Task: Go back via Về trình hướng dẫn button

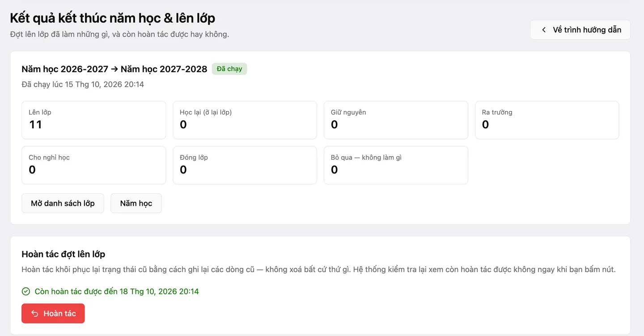Action: 580,30
